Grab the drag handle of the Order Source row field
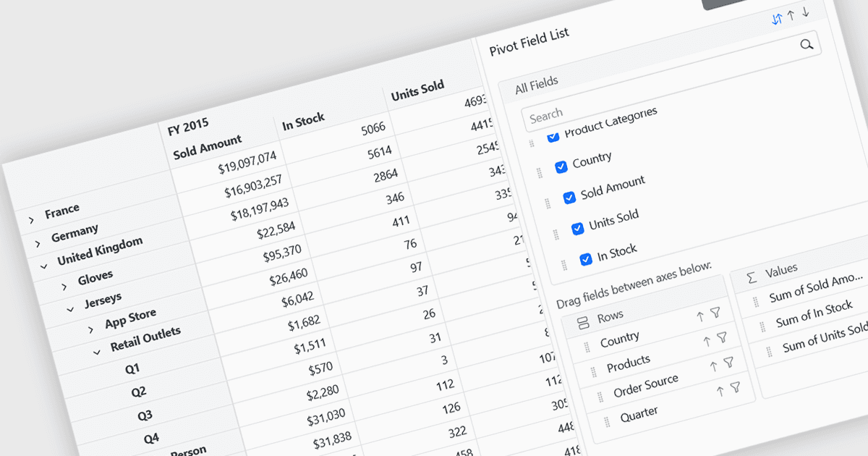Viewport: 868px width, 456px height. [601, 397]
